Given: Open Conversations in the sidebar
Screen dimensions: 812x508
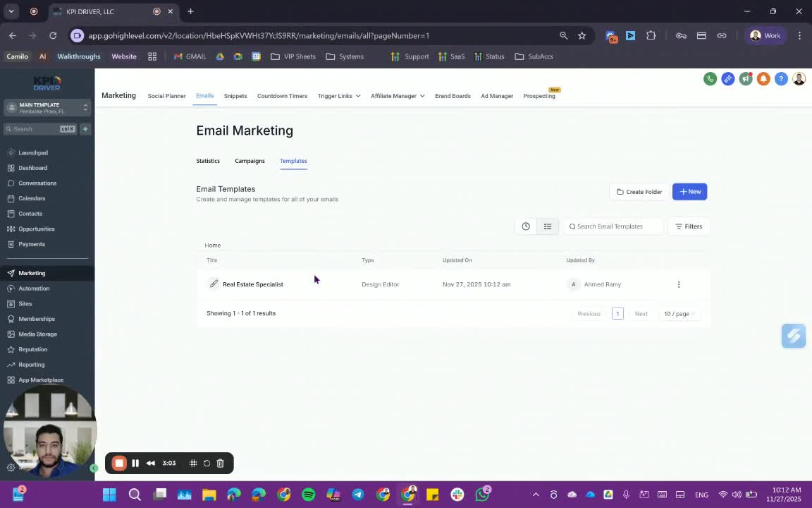Looking at the screenshot, I should point(37,183).
